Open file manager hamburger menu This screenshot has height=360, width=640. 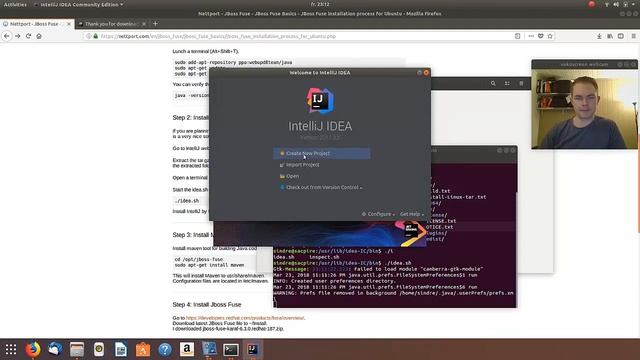coord(521,83)
